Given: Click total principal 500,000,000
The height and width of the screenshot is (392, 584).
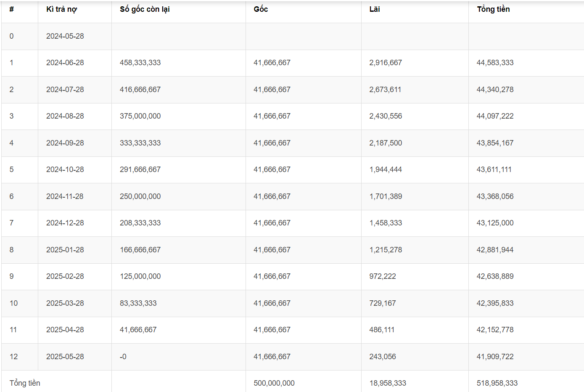Looking at the screenshot, I should (274, 383).
